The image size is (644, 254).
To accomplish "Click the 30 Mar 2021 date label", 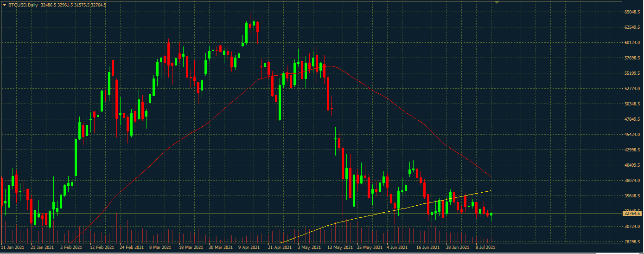I will [x=221, y=248].
